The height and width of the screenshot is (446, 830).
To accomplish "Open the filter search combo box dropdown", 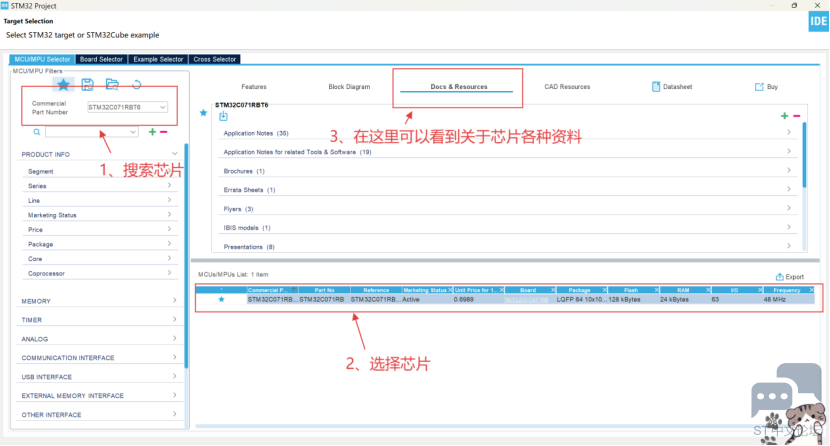I will 133,132.
